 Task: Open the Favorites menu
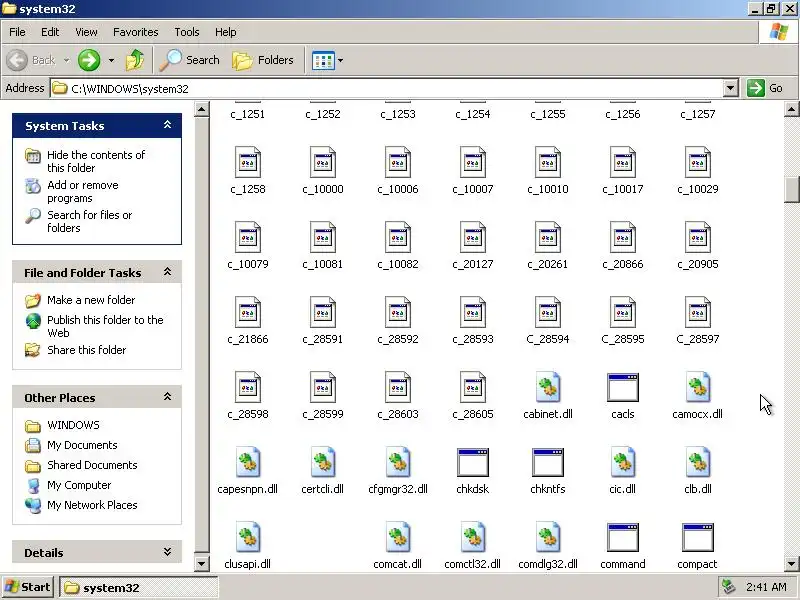point(136,32)
